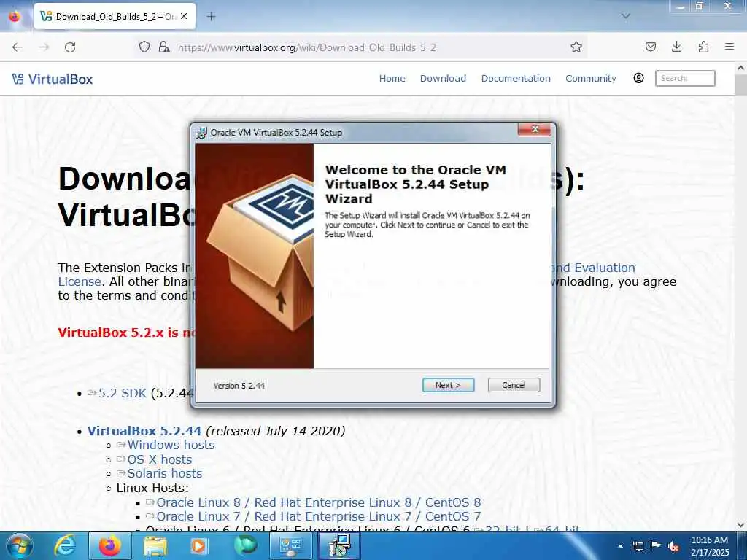Screen dimensions: 747x560
Task: Open Oracle Linux 8 / CentOS 8 link
Action: tap(318, 502)
